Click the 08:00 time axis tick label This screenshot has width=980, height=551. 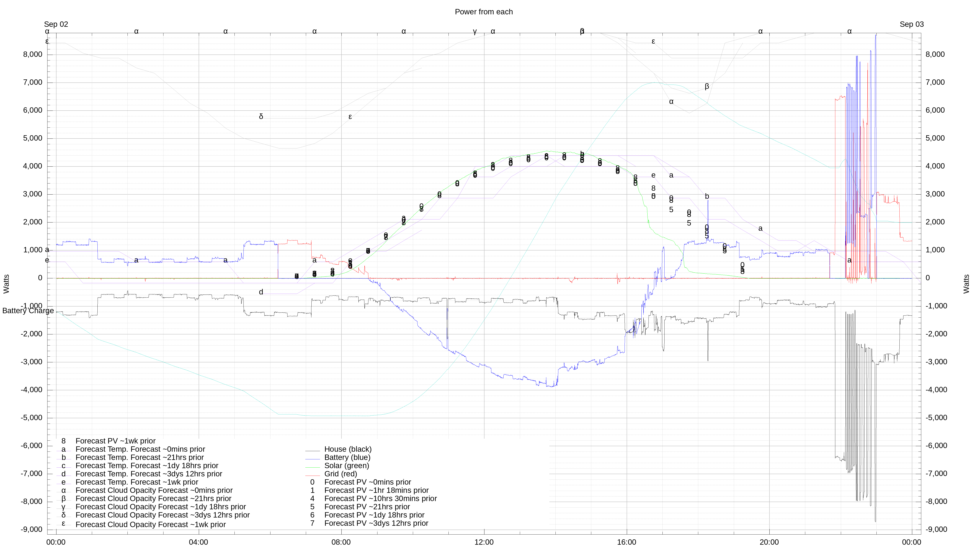click(x=341, y=542)
